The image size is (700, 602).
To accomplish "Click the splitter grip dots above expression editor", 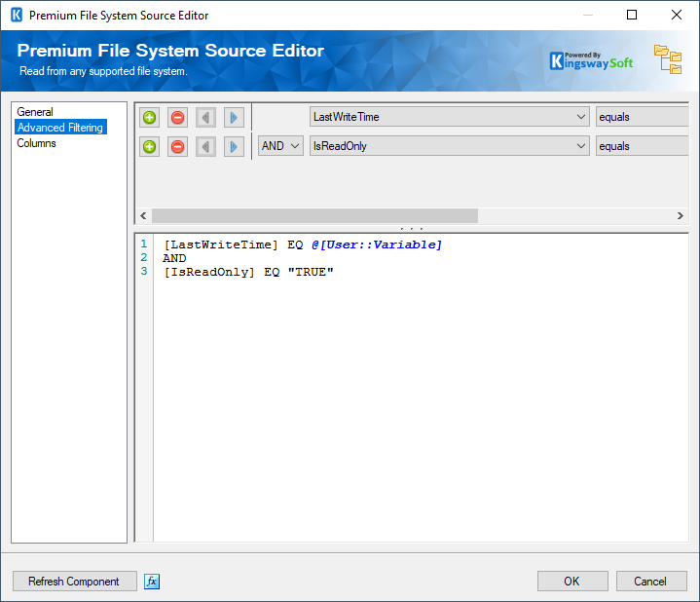I will point(412,229).
